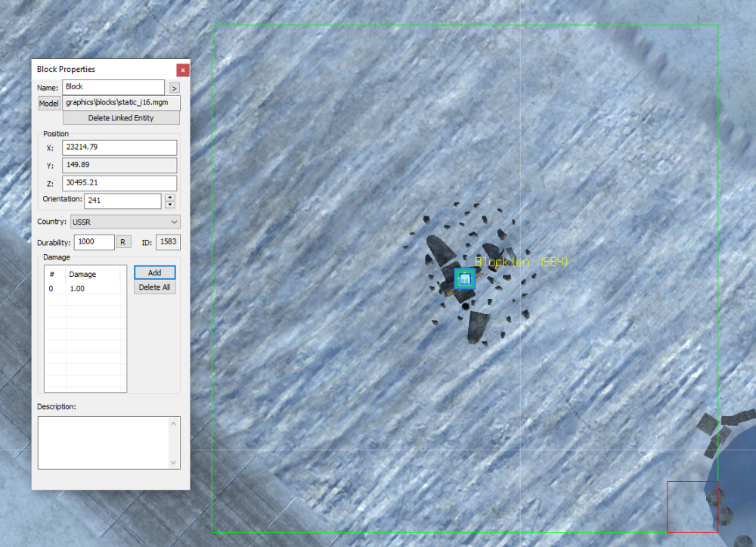This screenshot has width=756, height=547.
Task: Select damage row 0 in the list
Action: pyautogui.click(x=85, y=289)
